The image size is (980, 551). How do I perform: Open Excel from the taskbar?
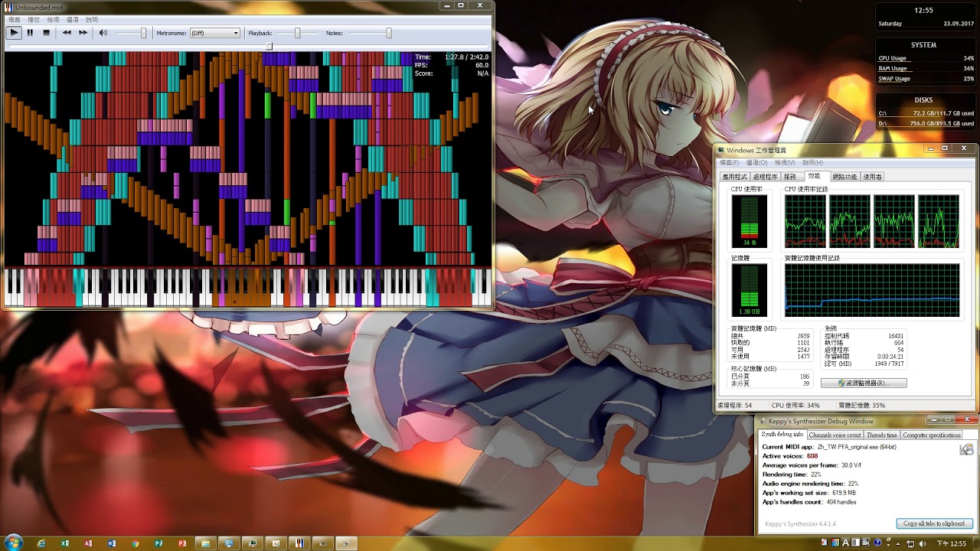point(64,543)
